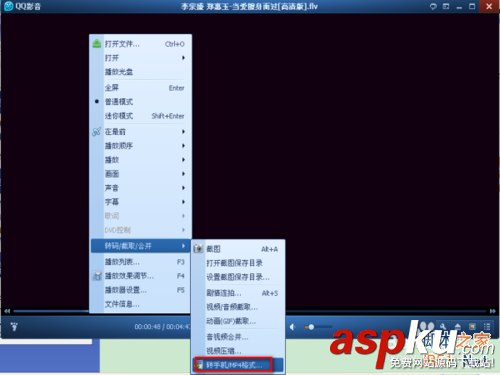Select 普通模式 display mode
The width and height of the screenshot is (500, 375).
(x=141, y=102)
